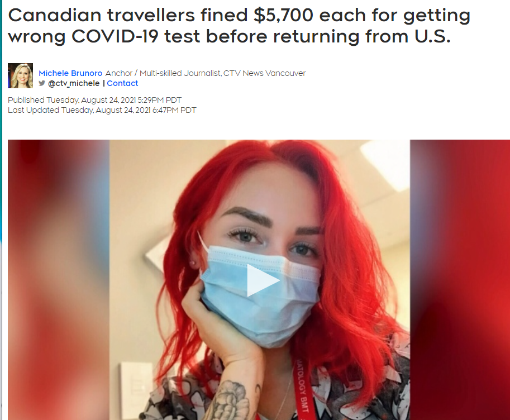This screenshot has height=420, width=510.
Task: Open the Contact link
Action: click(x=122, y=83)
